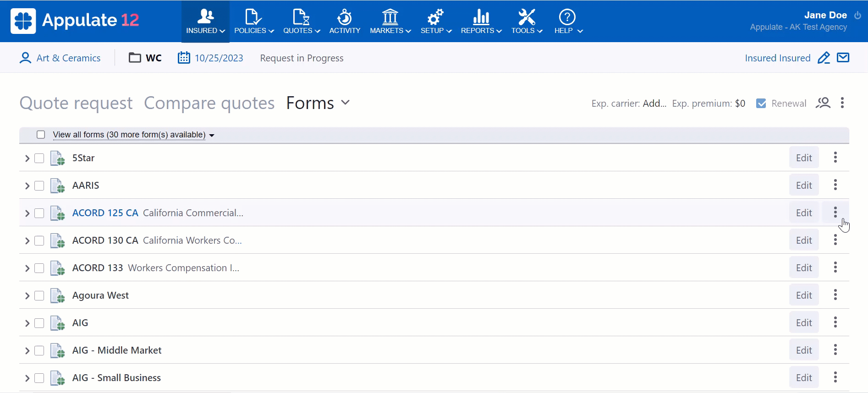
Task: Expand the AIG form row
Action: (27, 323)
